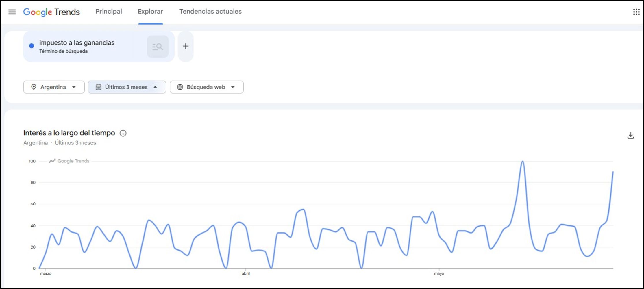
Task: Download the interest over time chart data
Action: tap(631, 136)
